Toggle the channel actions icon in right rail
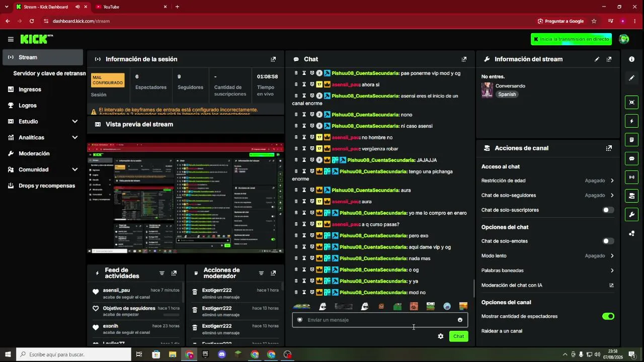 pos(632,196)
